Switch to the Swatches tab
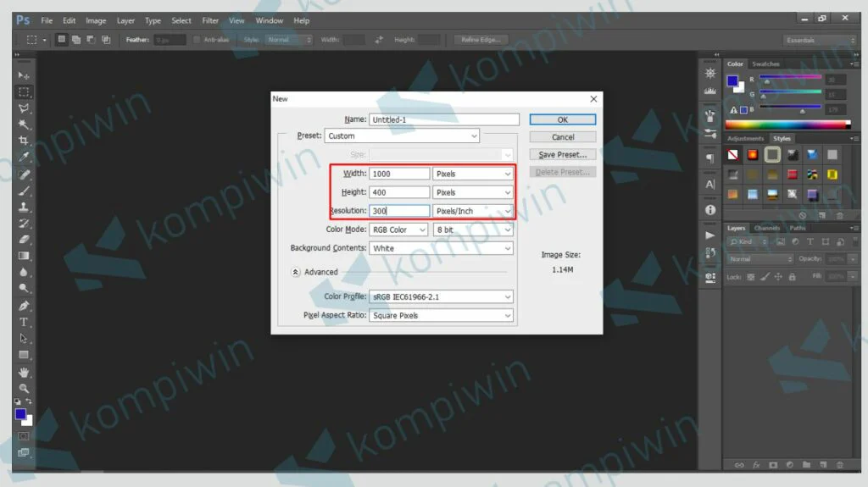Screen dimensions: 868x487 point(765,64)
